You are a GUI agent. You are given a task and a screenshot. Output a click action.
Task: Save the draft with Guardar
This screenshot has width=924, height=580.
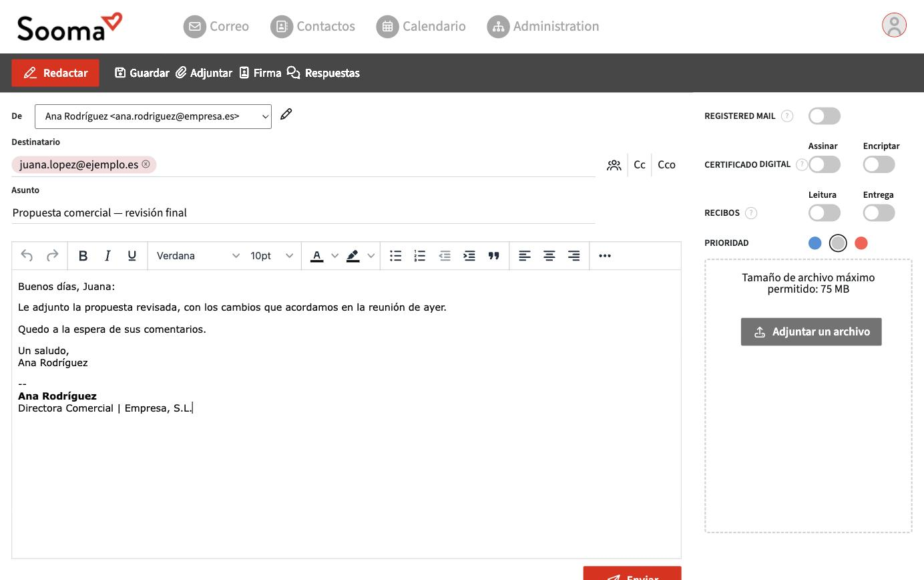tap(142, 73)
